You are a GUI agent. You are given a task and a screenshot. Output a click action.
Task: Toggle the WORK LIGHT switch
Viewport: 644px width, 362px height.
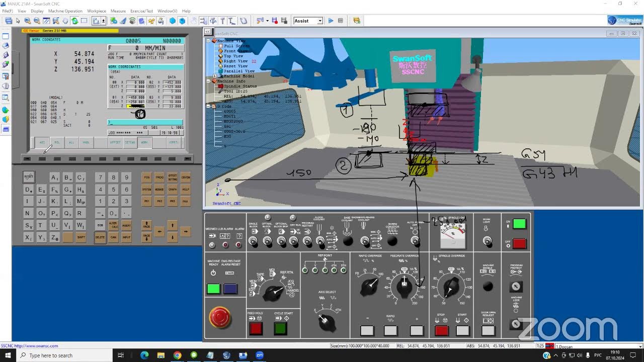[x=487, y=241]
